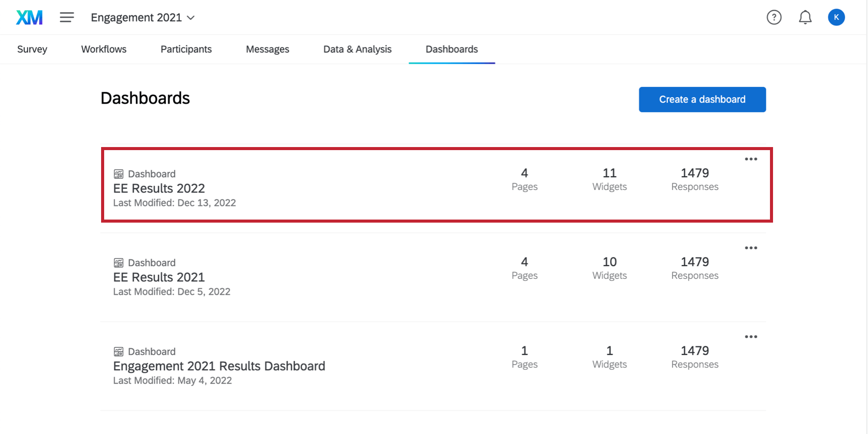The height and width of the screenshot is (434, 868).
Task: Open the Data & Analysis tab
Action: [x=357, y=49]
